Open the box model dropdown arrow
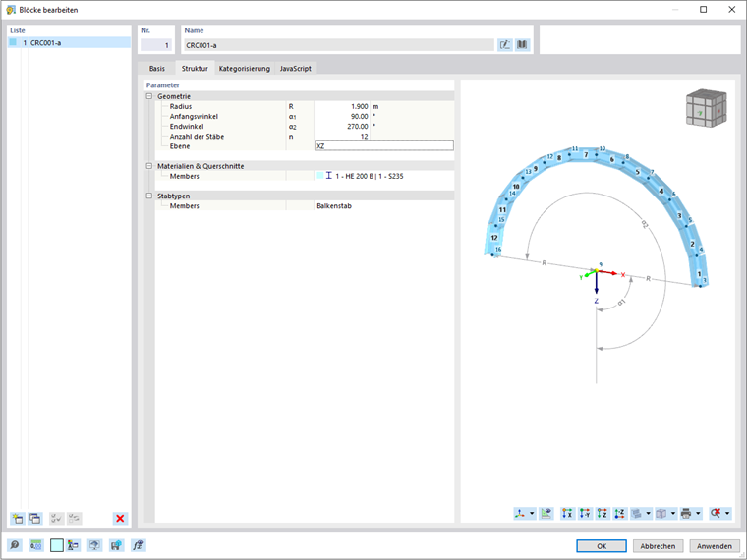 click(673, 513)
